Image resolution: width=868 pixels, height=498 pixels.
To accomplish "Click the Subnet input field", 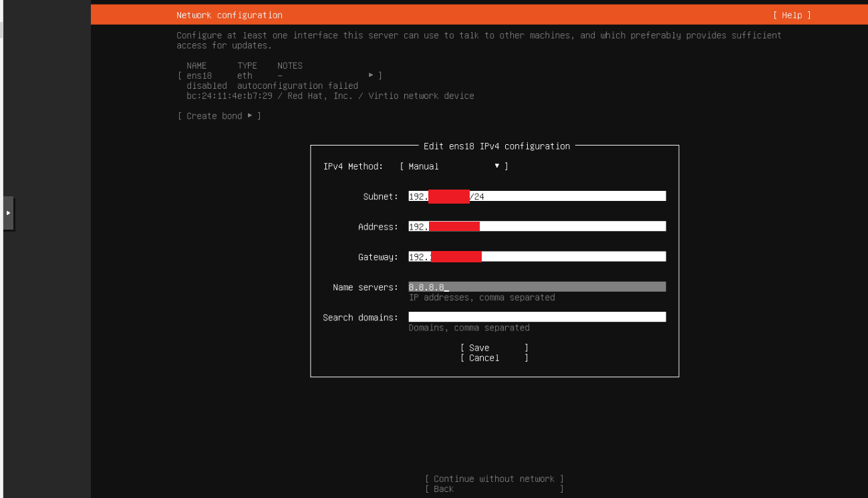I will pyautogui.click(x=537, y=196).
